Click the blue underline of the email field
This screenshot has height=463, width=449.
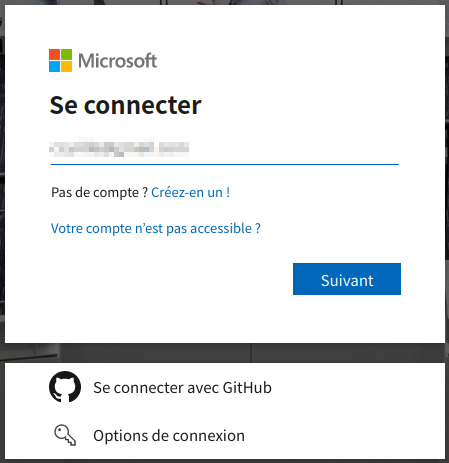click(225, 164)
